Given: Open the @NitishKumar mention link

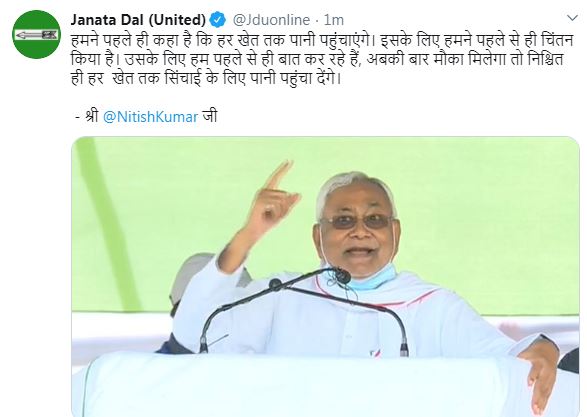Looking at the screenshot, I should coord(150,117).
